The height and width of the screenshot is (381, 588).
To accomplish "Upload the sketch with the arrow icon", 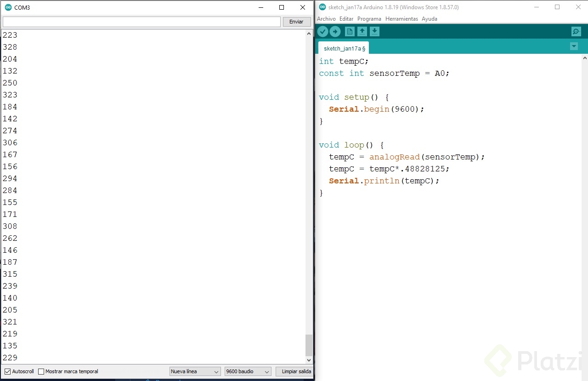I will 335,31.
